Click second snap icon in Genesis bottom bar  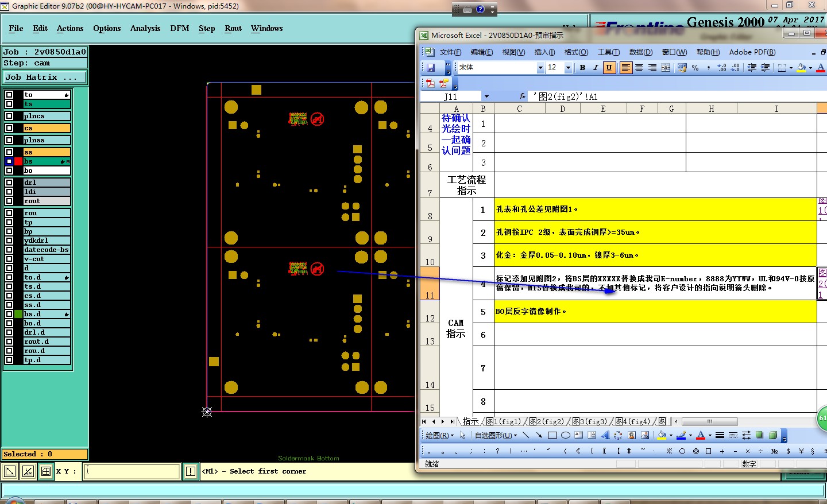tap(28, 471)
